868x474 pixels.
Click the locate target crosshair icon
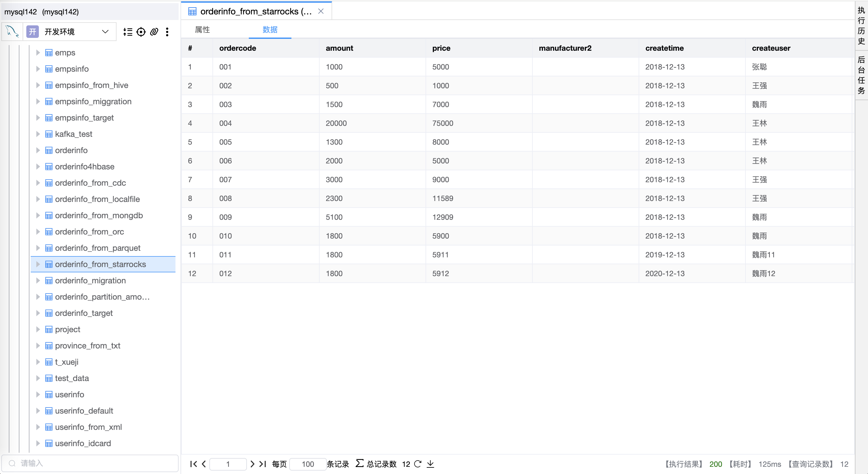(141, 32)
